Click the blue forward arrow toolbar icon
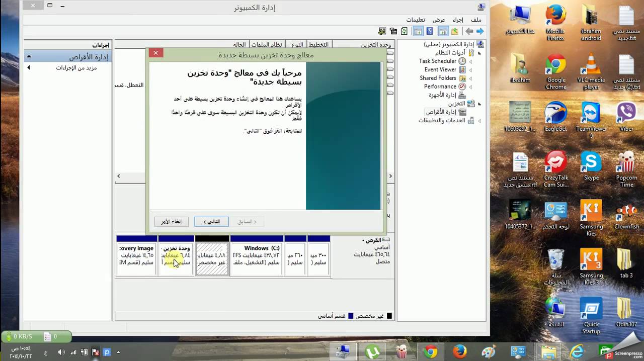644x361 pixels. tap(480, 31)
